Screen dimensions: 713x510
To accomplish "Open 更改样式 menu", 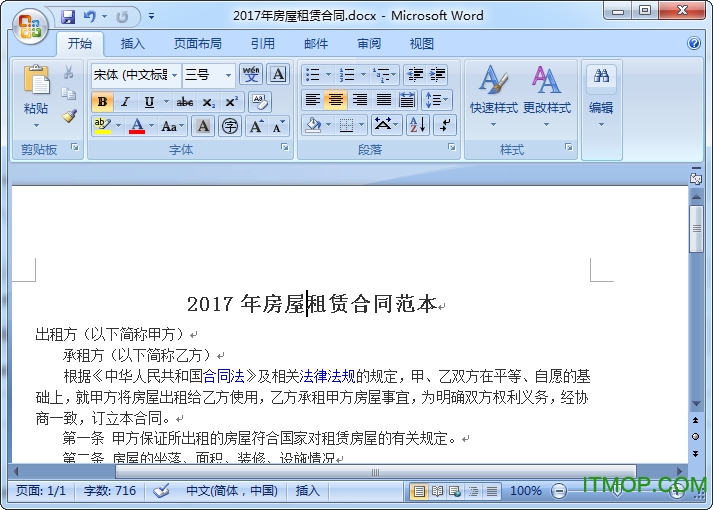I will [547, 95].
